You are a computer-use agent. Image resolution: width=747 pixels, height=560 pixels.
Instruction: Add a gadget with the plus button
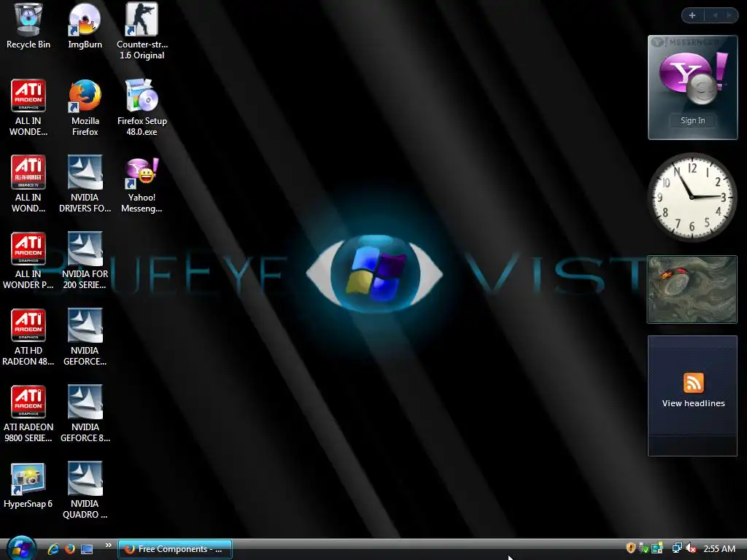[692, 15]
